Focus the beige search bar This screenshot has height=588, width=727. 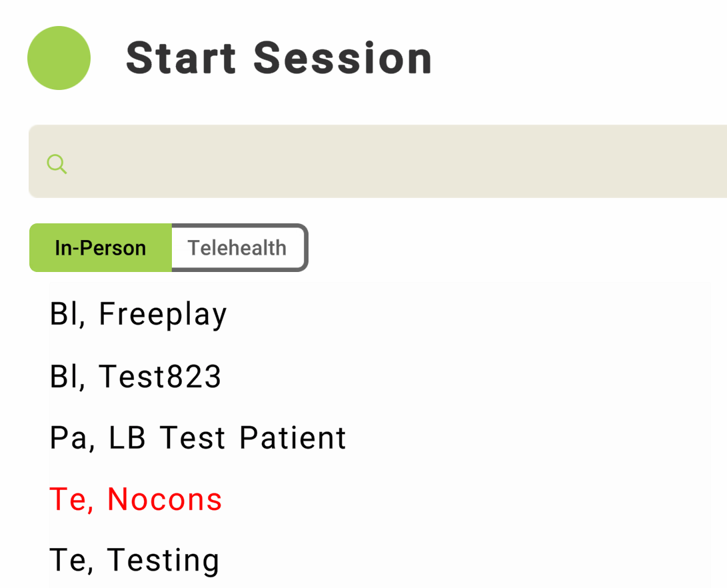pos(386,162)
